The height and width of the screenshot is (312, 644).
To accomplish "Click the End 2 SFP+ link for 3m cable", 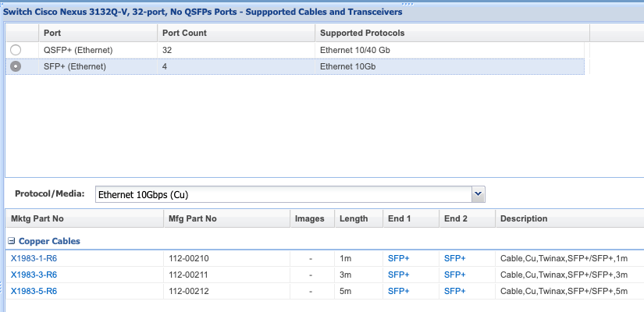I will coord(454,275).
